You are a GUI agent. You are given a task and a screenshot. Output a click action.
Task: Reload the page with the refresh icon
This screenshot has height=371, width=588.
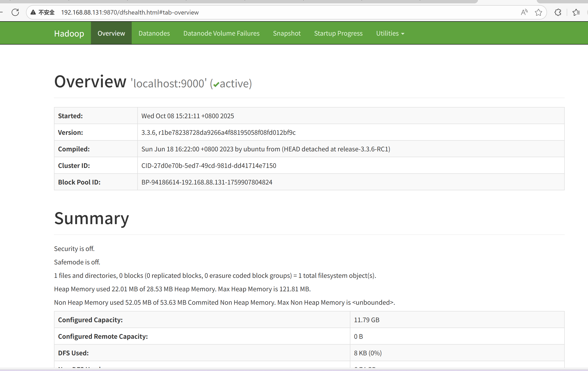pyautogui.click(x=15, y=12)
